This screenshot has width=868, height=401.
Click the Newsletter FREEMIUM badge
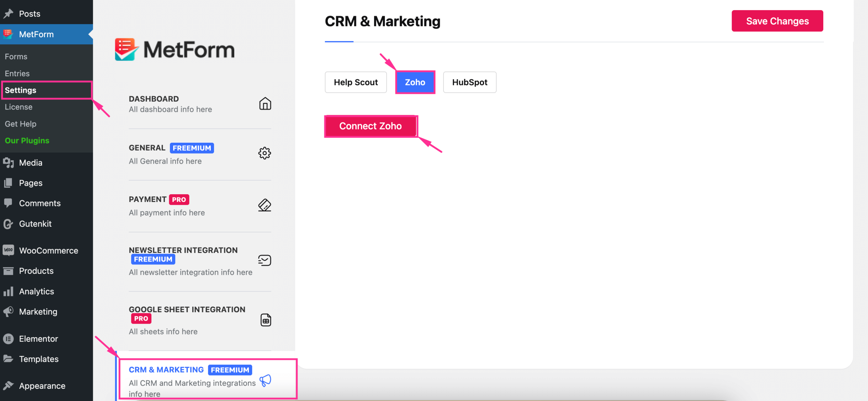tap(153, 259)
